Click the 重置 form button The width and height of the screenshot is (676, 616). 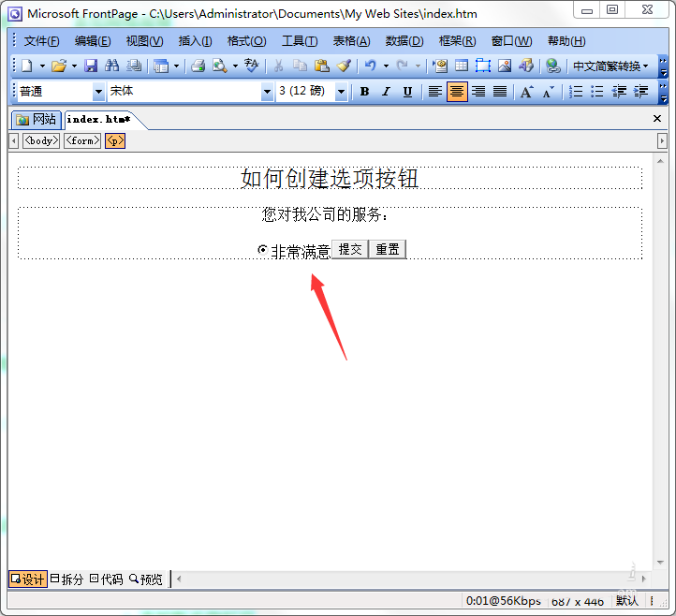tap(388, 249)
